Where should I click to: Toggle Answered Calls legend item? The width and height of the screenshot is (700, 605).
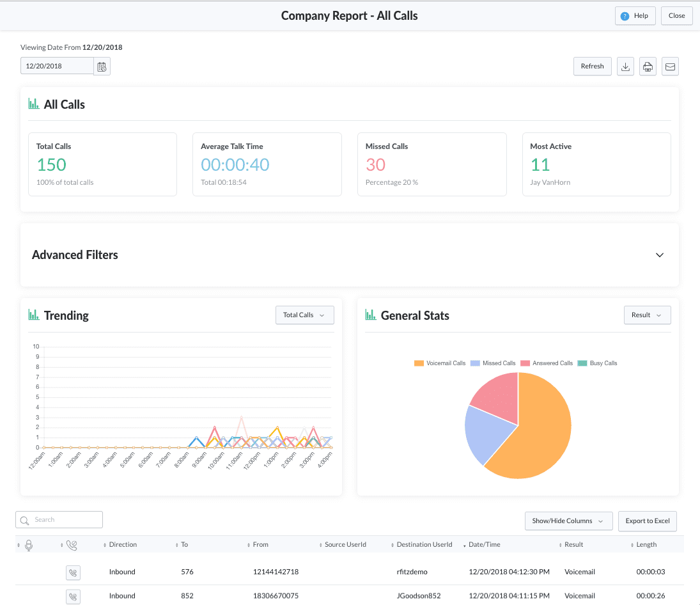pos(547,363)
